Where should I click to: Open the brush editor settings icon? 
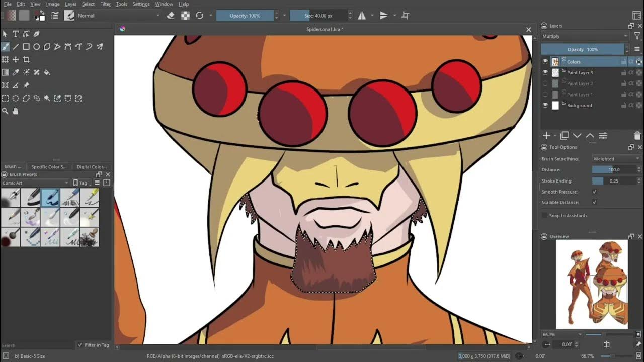pos(54,16)
